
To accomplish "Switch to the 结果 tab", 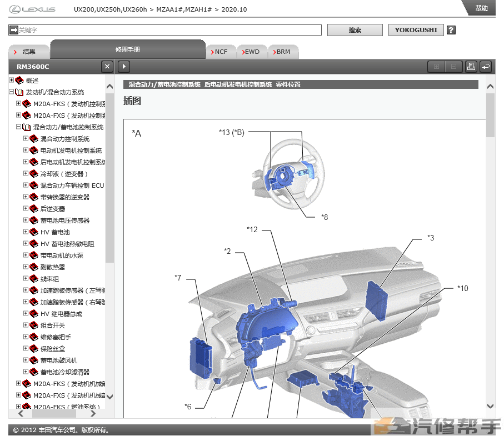I will click(29, 52).
